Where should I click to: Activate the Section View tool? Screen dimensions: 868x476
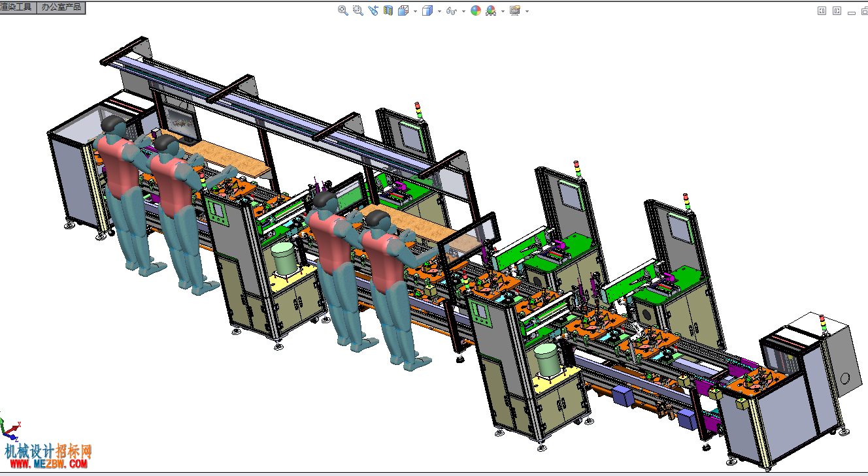tap(388, 10)
